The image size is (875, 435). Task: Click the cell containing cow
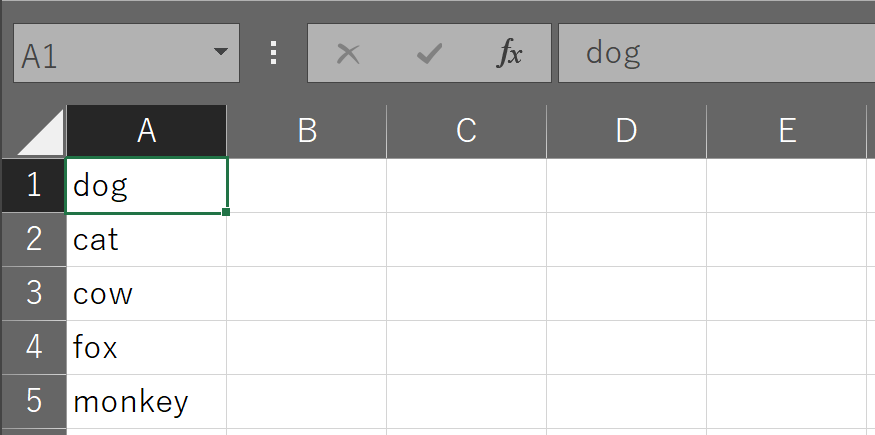point(147,293)
